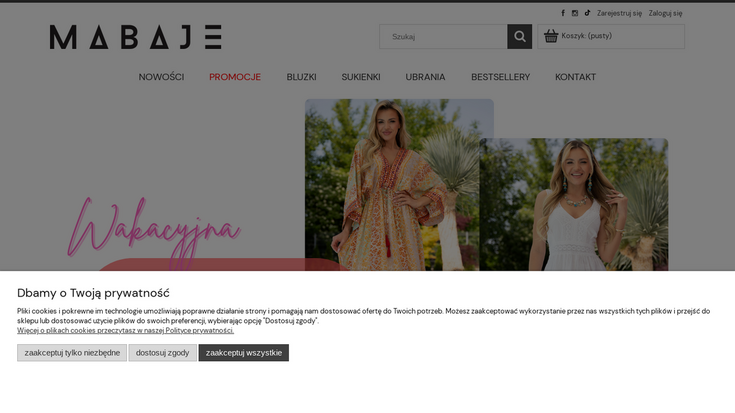Select the Promocje menu item
The image size is (735, 413).
(235, 77)
